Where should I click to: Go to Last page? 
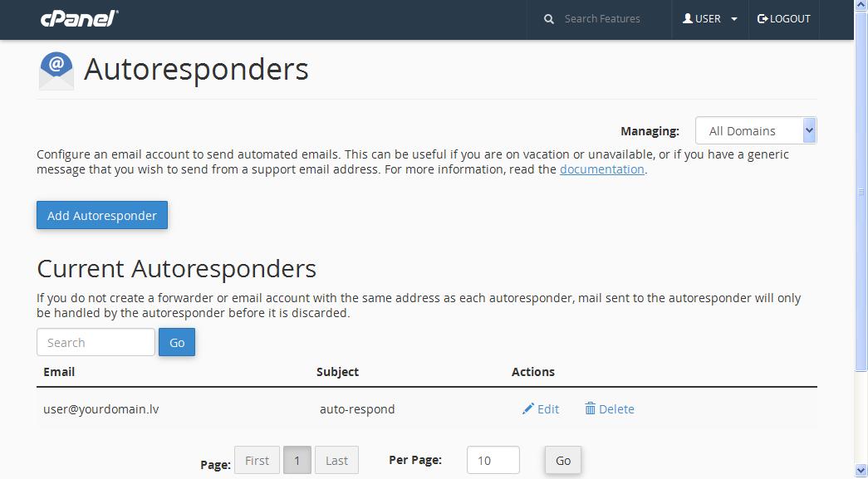click(336, 460)
